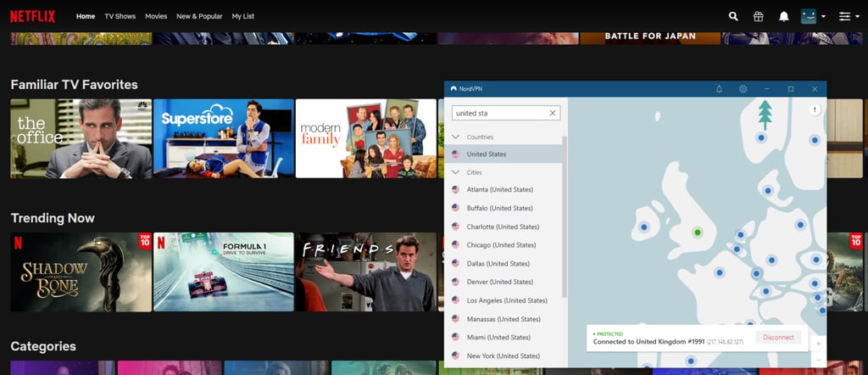Screen dimensions: 868x375
Task: Open Netflix notifications bell
Action: pos(784,16)
